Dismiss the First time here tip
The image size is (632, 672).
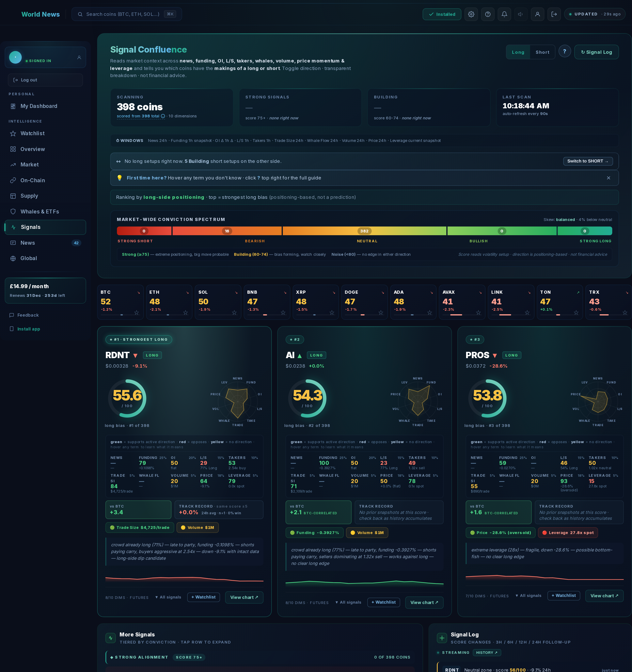tap(608, 178)
